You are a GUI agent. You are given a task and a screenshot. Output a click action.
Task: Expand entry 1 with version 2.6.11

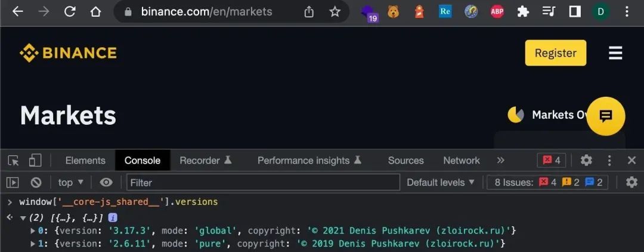(x=33, y=244)
